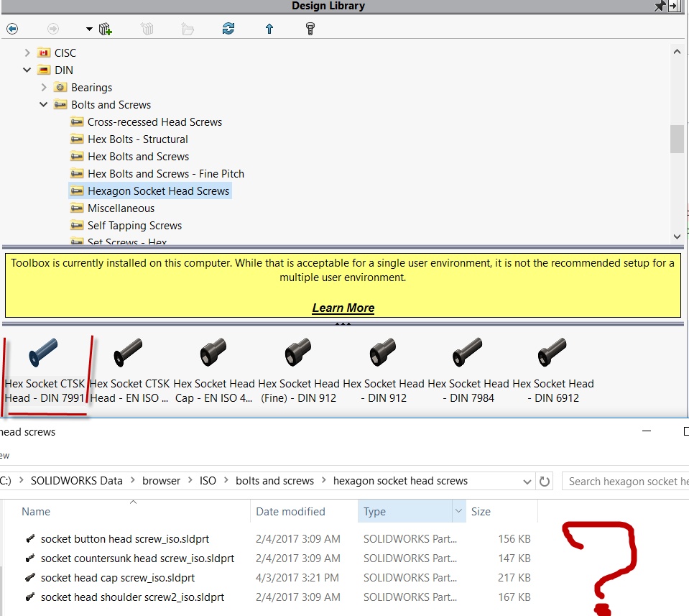Viewport: 689px width, 616px height.
Task: Go up one level in library
Action: [269, 29]
